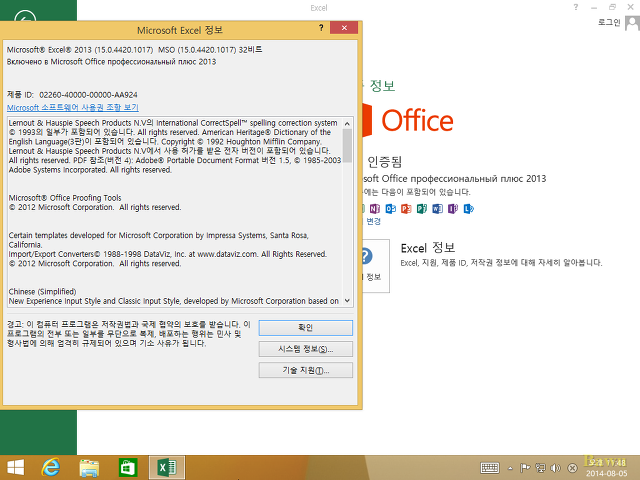Click the 변경 link under product icons
The width and height of the screenshot is (640, 480).
[373, 221]
